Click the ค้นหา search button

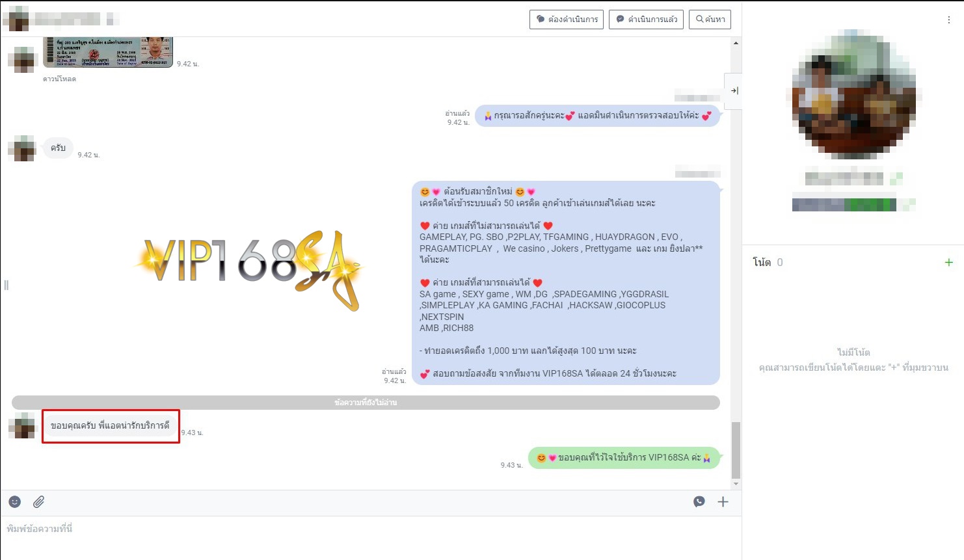(x=710, y=20)
